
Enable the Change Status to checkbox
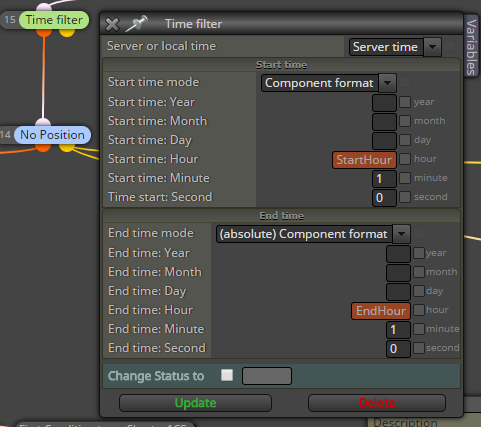[x=227, y=375]
